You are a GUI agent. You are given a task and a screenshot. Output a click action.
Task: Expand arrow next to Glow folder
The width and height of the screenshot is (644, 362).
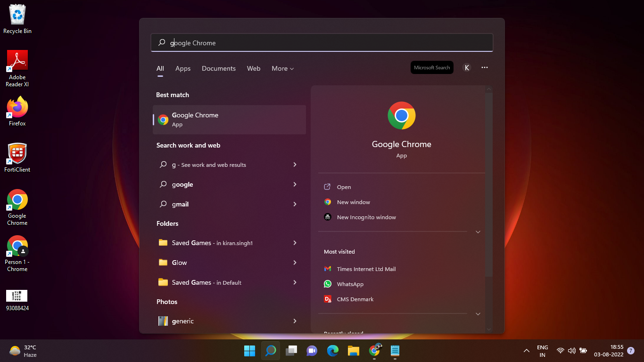(295, 263)
